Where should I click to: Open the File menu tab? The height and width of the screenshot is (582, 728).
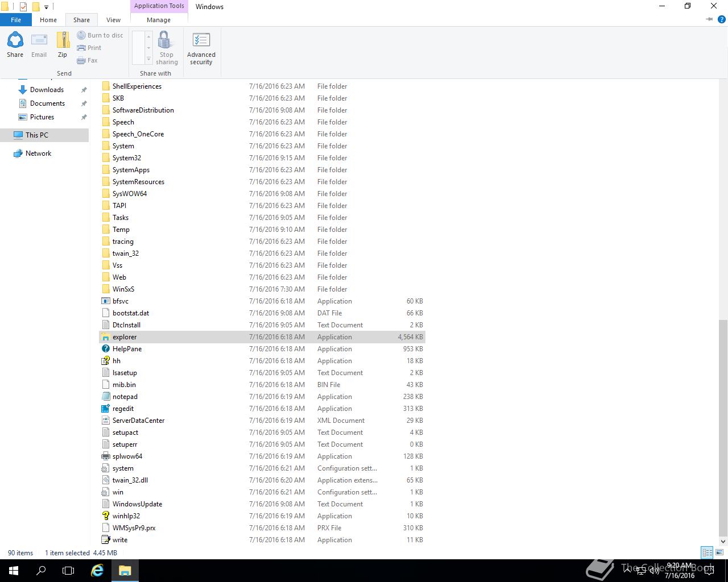pos(16,20)
